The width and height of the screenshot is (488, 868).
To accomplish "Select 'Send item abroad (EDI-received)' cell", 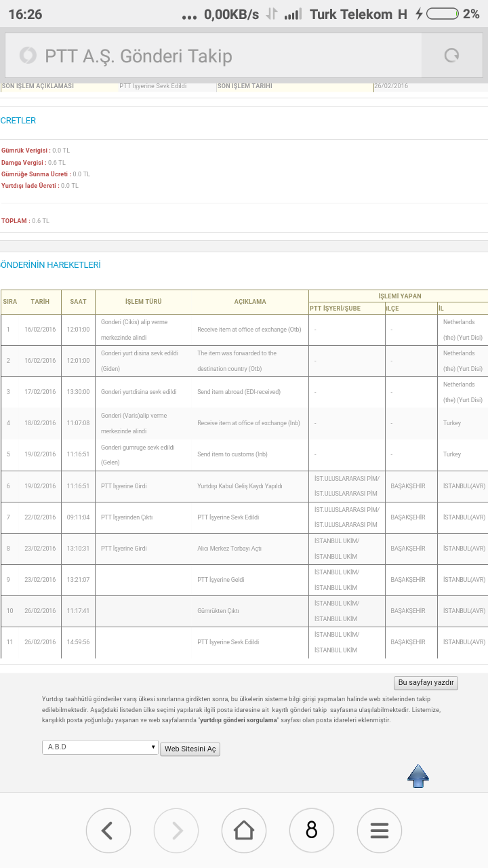I will 239,392.
